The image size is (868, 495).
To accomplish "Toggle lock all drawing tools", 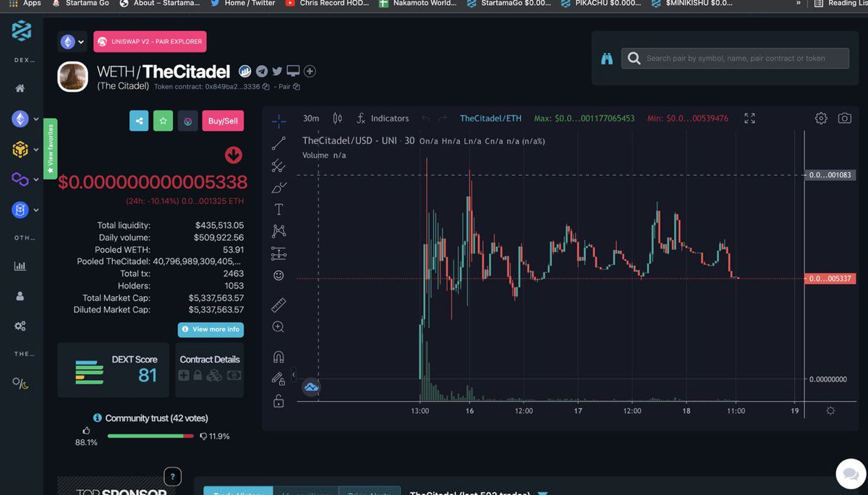I will tap(278, 401).
